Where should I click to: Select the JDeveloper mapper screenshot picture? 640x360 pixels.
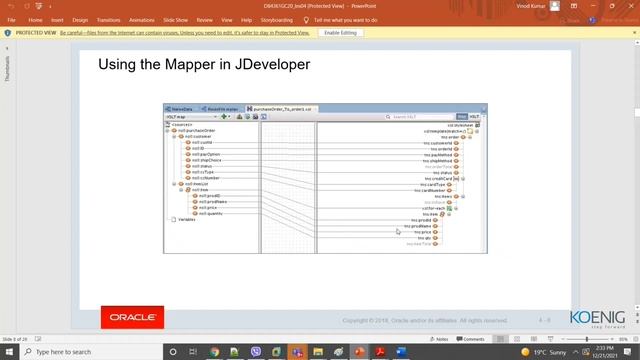(x=325, y=178)
